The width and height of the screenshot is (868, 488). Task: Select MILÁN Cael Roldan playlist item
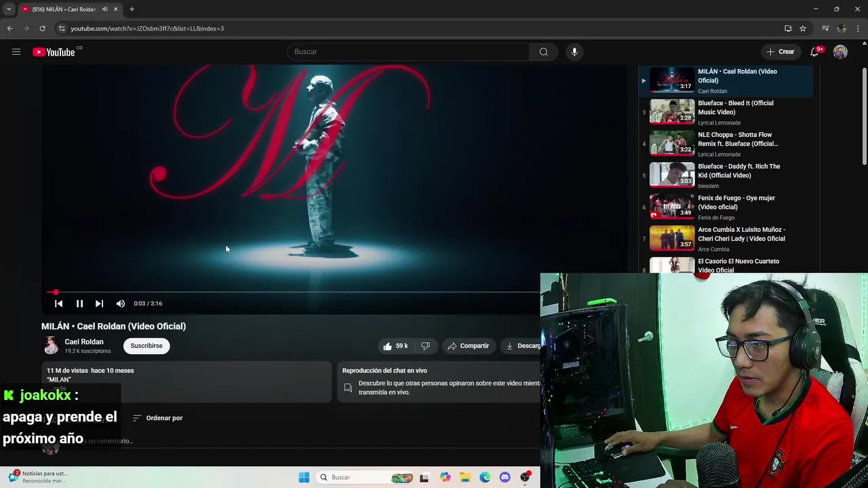[725, 81]
